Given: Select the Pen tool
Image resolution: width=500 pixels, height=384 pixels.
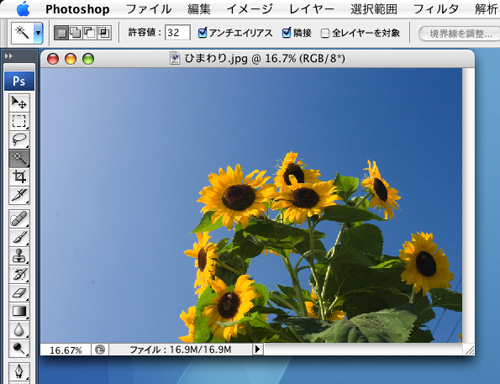Looking at the screenshot, I should (19, 371).
